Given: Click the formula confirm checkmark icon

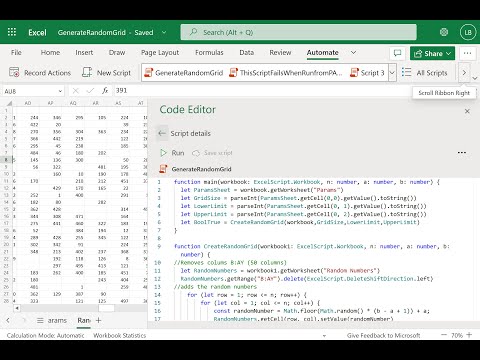Looking at the screenshot, I should coord(90,90).
